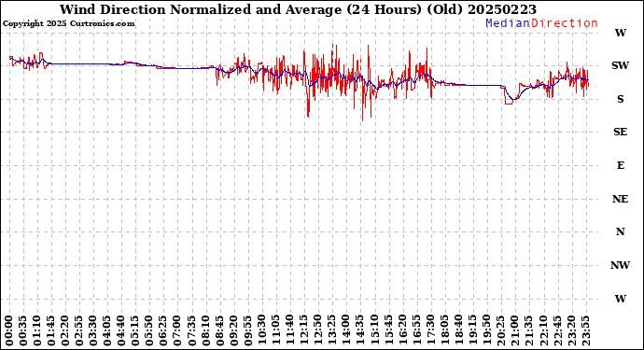
Task: Click the "04:05" time axis label
Action: [107, 330]
